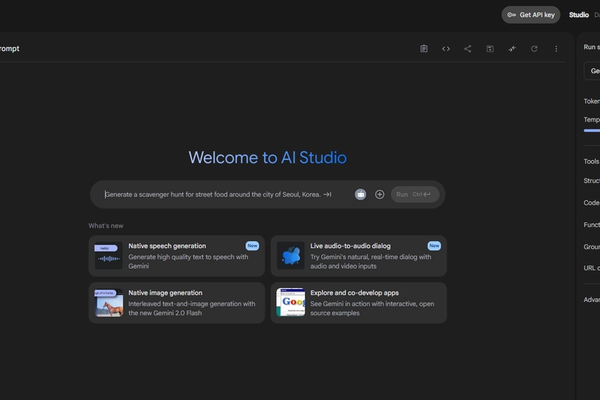Open the system instructions clipboard icon
Image resolution: width=600 pixels, height=400 pixels.
424,49
